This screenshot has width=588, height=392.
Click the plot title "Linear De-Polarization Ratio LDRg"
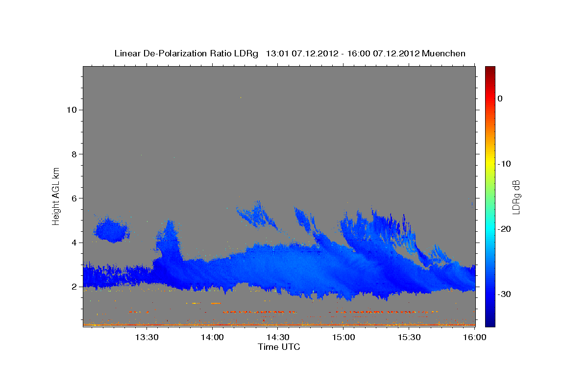coord(186,53)
